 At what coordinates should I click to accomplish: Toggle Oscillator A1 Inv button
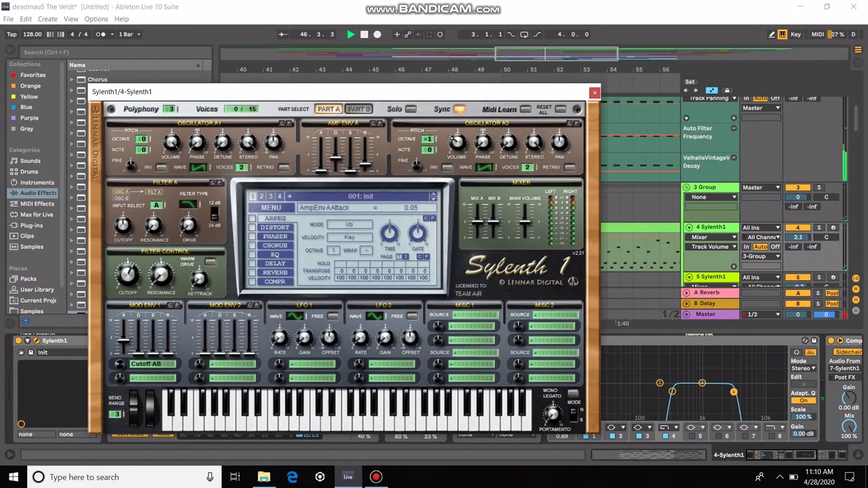pos(161,167)
